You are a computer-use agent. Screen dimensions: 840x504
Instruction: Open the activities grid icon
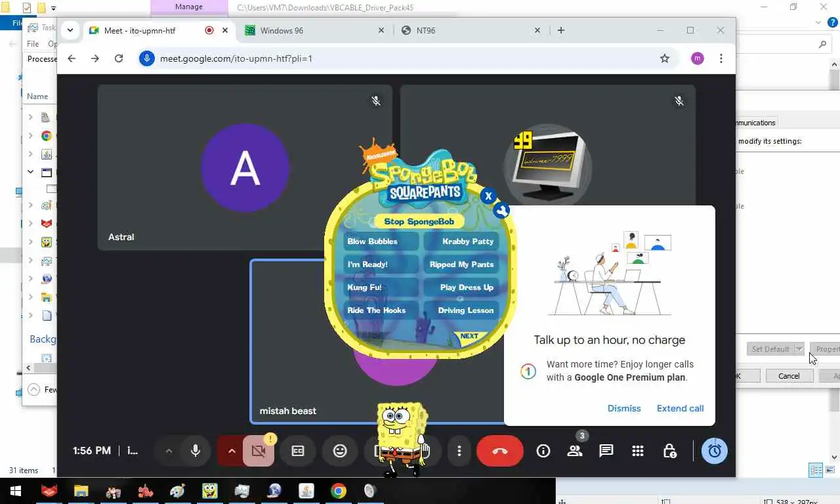638,451
